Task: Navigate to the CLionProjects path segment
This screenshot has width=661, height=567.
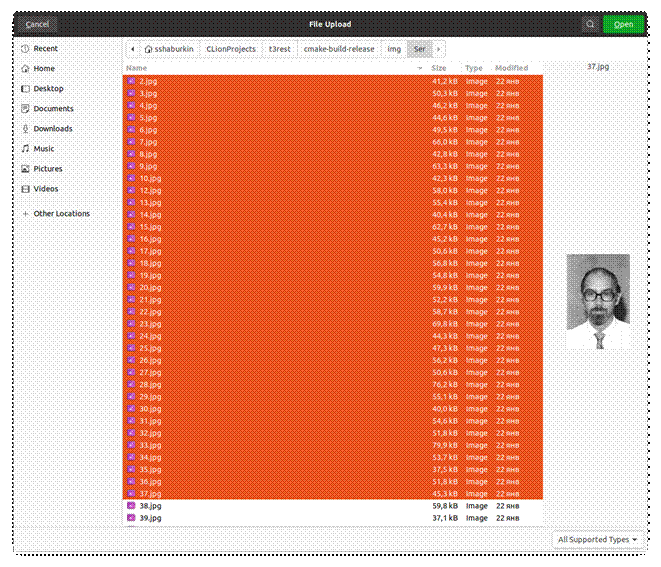Action: (x=230, y=48)
